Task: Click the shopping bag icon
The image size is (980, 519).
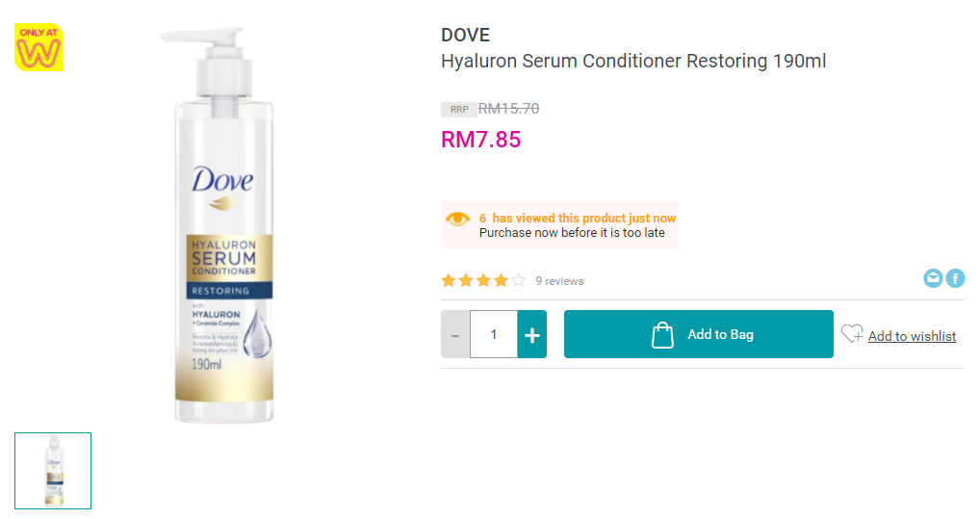Action: (x=662, y=334)
